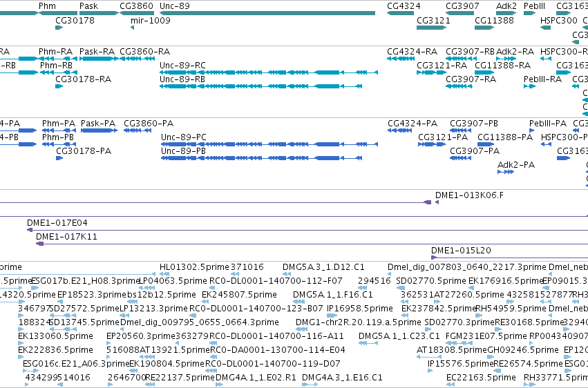
Task: Open the DMG1-chr2R.20.119.a.5prime EST label
Action: click(359, 322)
